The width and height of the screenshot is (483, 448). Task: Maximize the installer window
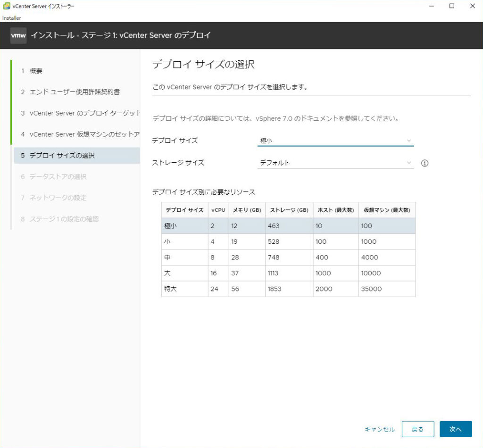click(452, 6)
